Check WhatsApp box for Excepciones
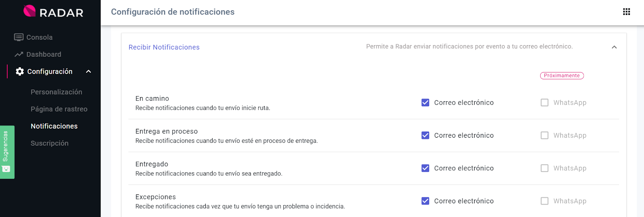 544,201
